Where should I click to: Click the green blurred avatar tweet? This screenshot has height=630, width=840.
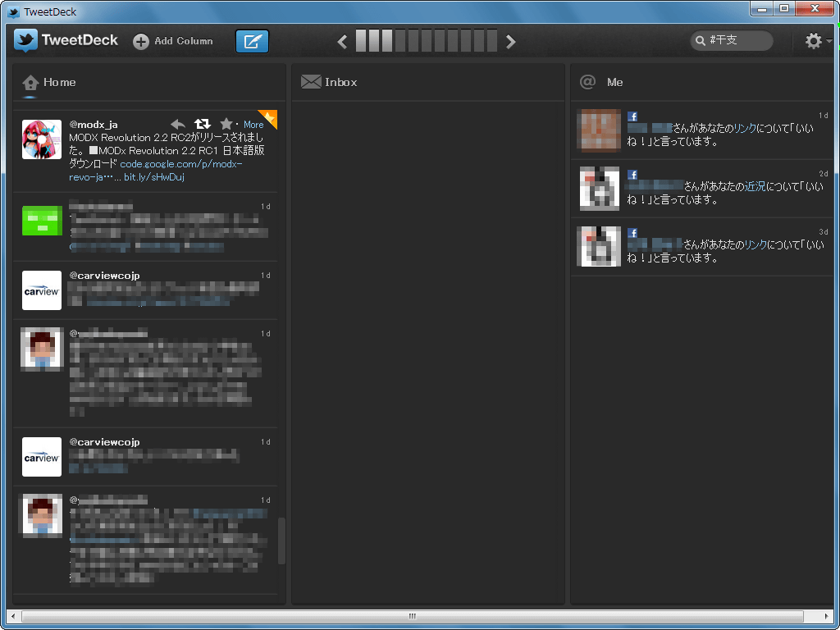(42, 220)
